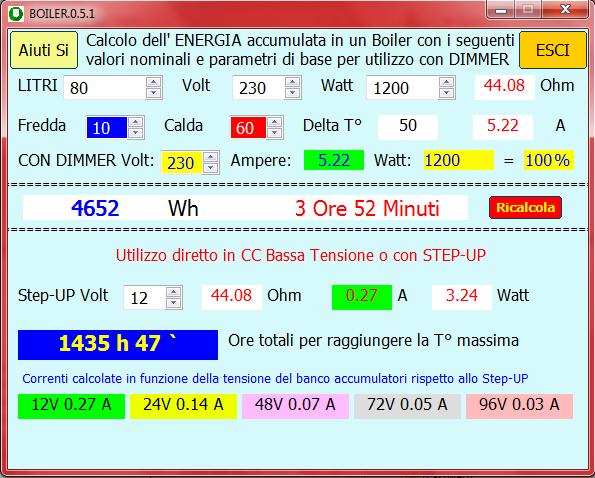Increase CON DIMMER Volt with up arrow

click(x=211, y=157)
